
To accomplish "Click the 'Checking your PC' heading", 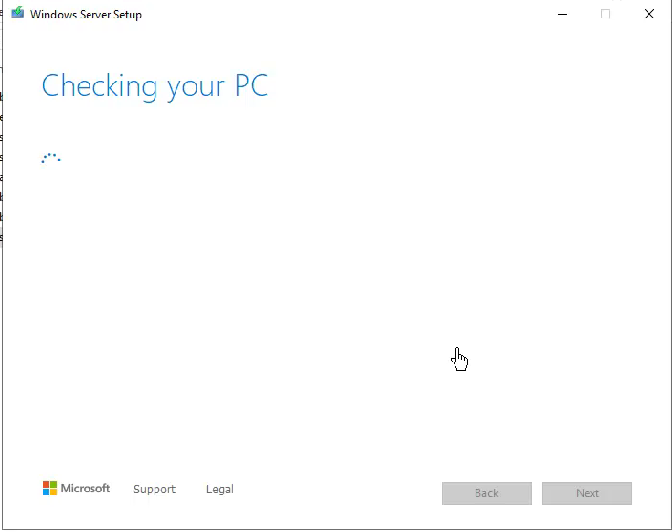I will pos(155,87).
